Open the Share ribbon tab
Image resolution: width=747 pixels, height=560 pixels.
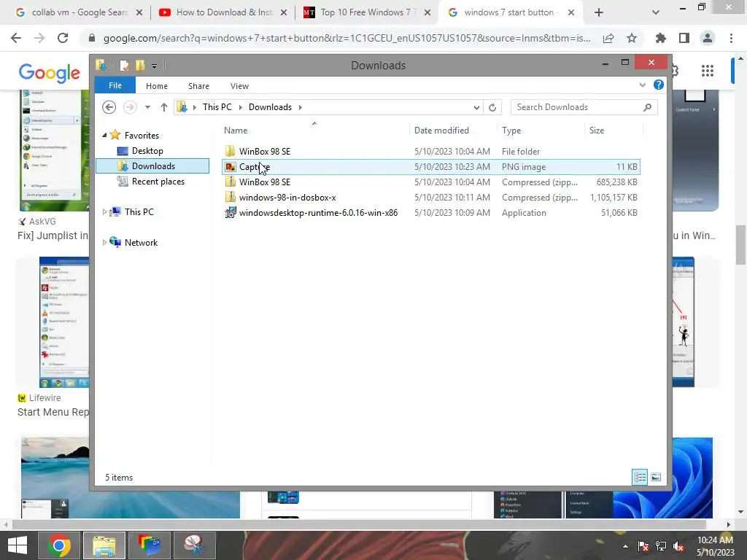click(198, 86)
